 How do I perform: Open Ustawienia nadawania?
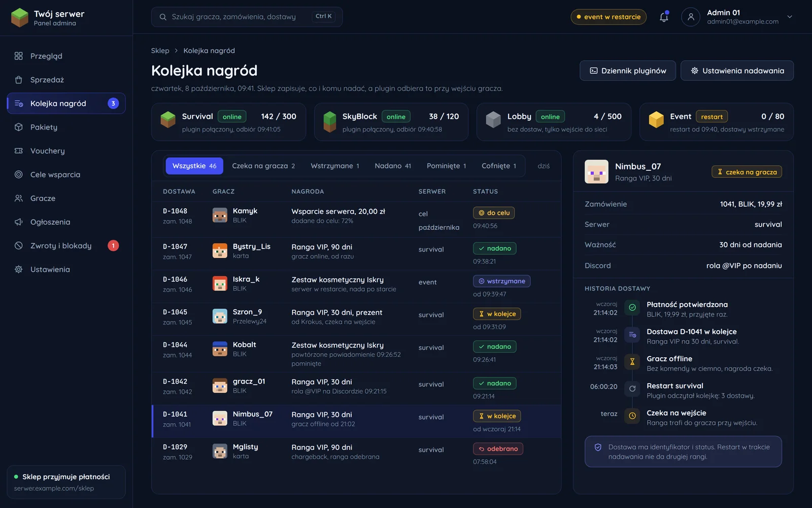pyautogui.click(x=737, y=71)
